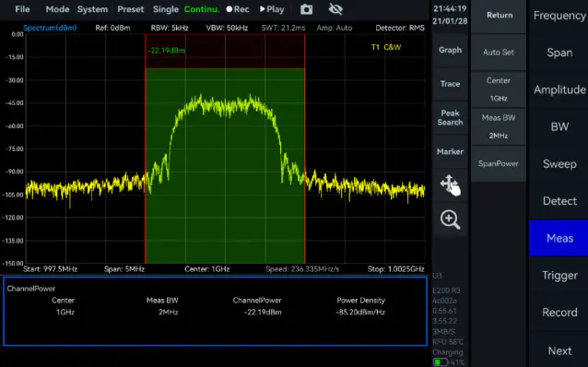The width and height of the screenshot is (588, 367).
Task: Activate the zoom magnifier tool
Action: click(x=450, y=219)
